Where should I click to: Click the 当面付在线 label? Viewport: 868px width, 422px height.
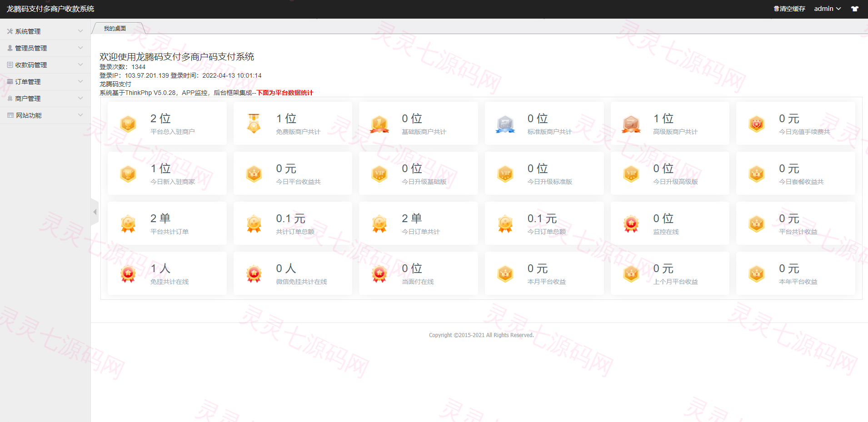click(x=418, y=282)
